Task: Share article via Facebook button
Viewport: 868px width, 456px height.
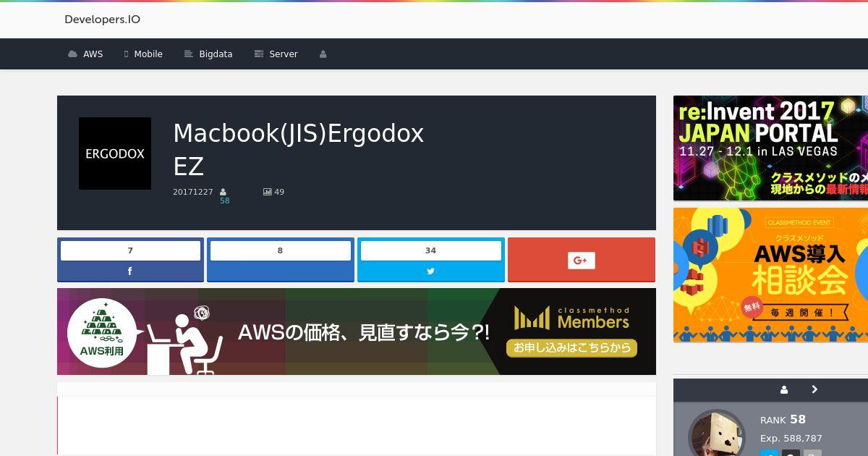Action: pyautogui.click(x=130, y=260)
